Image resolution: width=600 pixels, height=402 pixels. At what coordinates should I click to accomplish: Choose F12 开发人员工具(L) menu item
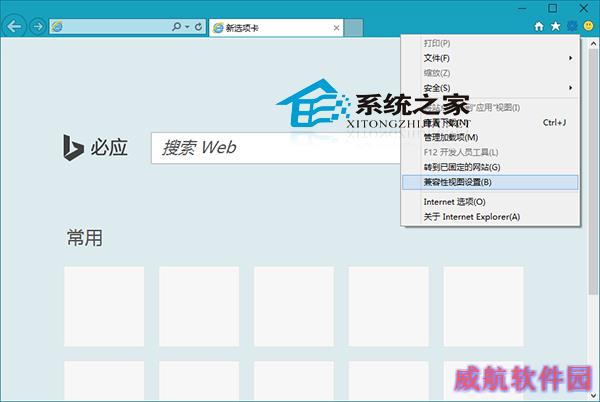coord(491,152)
